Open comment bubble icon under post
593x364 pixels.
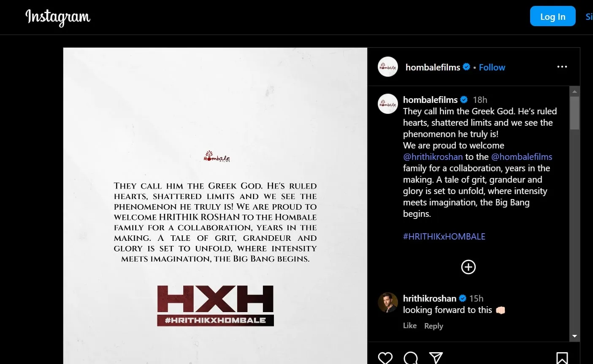(411, 358)
